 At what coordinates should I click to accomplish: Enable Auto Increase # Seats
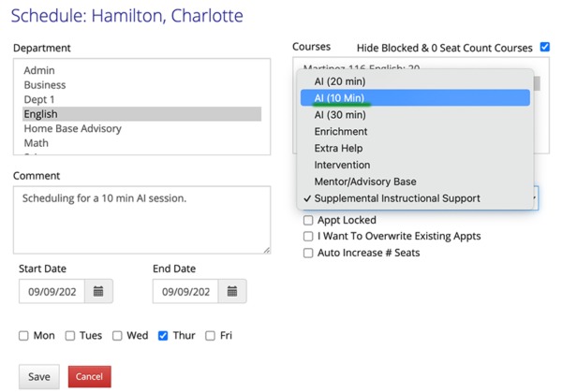pos(308,253)
